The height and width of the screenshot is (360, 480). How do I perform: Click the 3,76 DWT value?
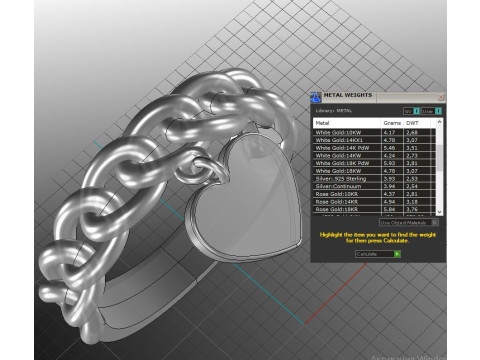(412, 209)
